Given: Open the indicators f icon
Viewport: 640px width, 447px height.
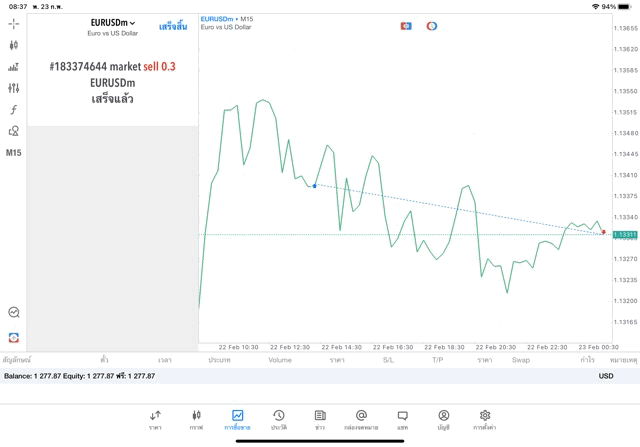Looking at the screenshot, I should [x=13, y=109].
